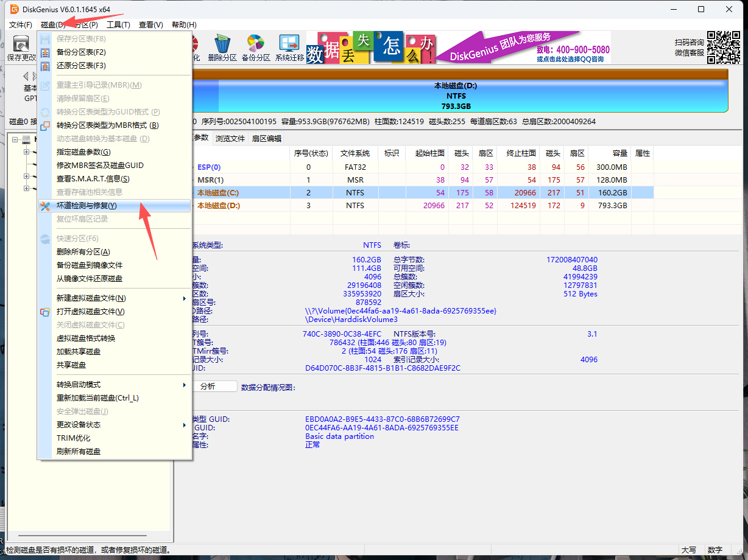Image resolution: width=748 pixels, height=560 pixels.
Task: Switch to the 浏览文件 tab
Action: point(230,139)
